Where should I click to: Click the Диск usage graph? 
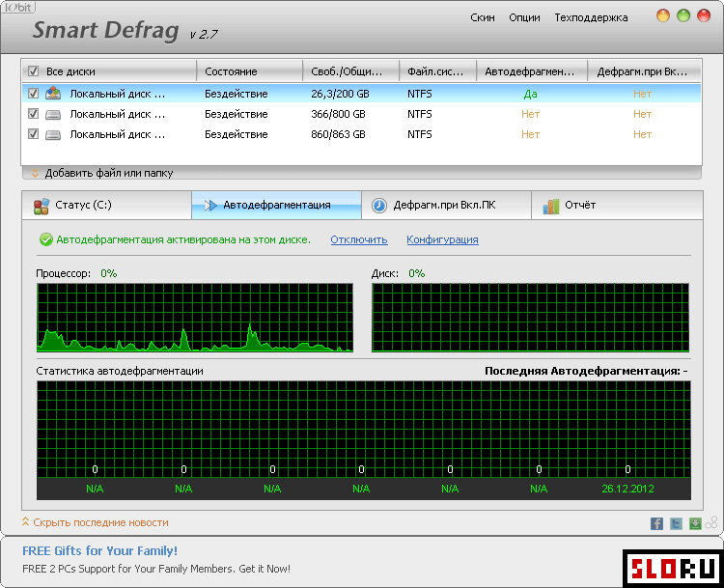[531, 318]
